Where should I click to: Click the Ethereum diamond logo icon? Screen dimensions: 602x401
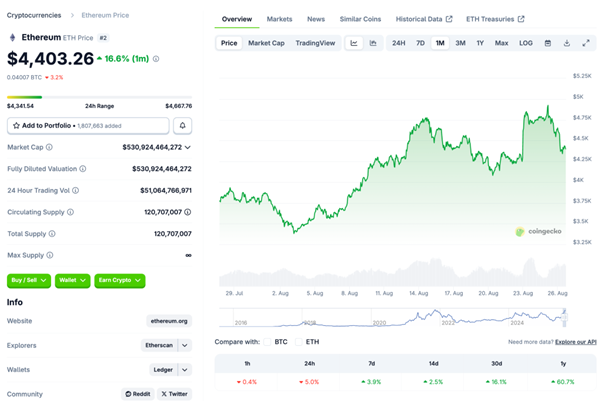pos(12,37)
